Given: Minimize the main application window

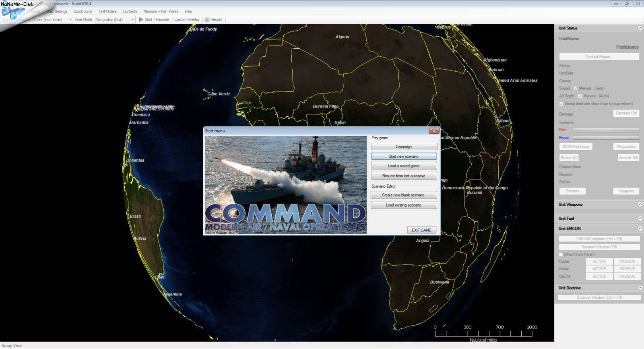Looking at the screenshot, I should click(616, 4).
